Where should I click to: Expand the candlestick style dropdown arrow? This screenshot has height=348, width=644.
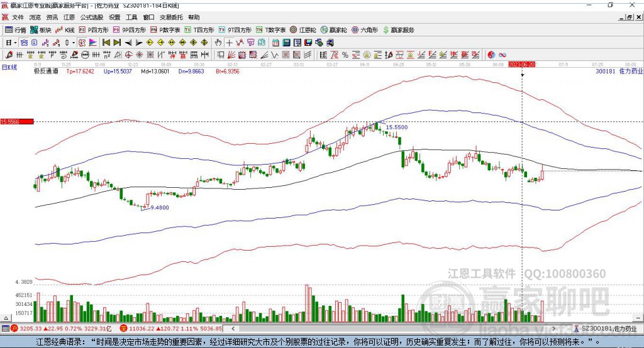point(74,43)
